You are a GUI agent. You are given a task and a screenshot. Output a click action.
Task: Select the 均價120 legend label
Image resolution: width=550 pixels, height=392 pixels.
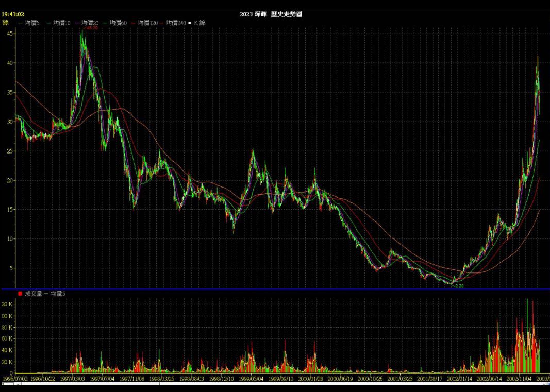pos(147,23)
